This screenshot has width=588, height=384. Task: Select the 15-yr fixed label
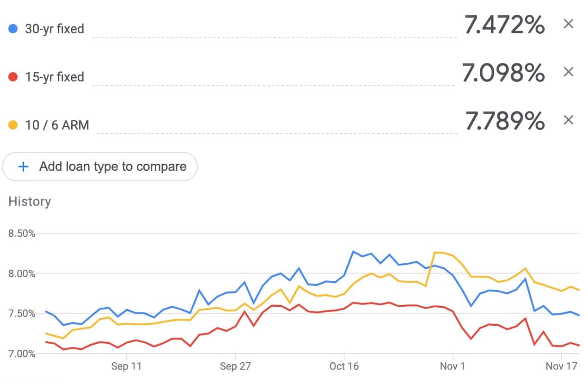[x=54, y=77]
